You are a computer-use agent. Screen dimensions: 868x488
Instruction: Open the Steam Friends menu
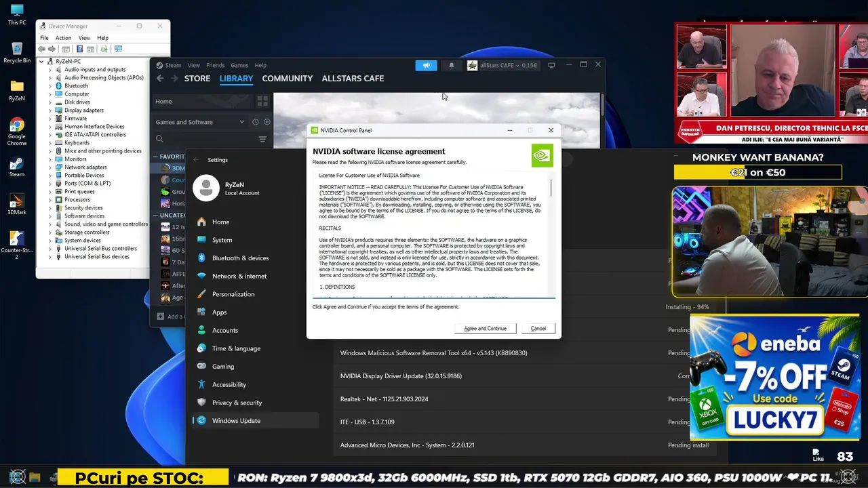pos(215,65)
